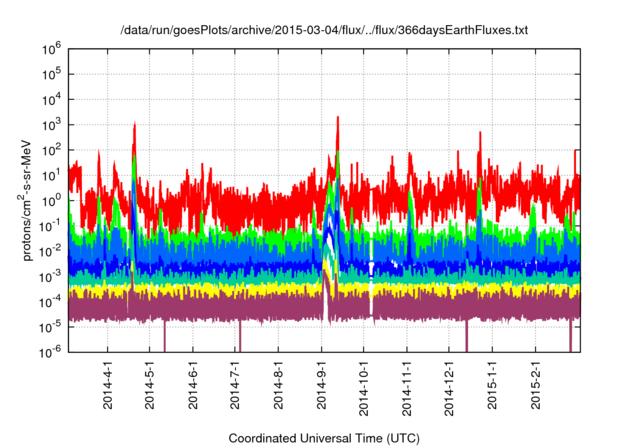This screenshot has width=640, height=448.
Task: Click the 10^-6 y-axis tick label
Action: pos(50,352)
